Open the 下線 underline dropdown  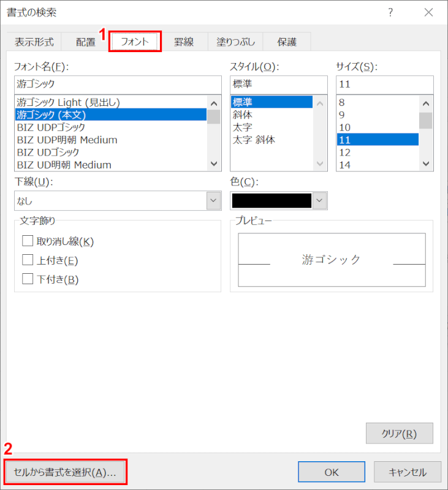[x=213, y=200]
